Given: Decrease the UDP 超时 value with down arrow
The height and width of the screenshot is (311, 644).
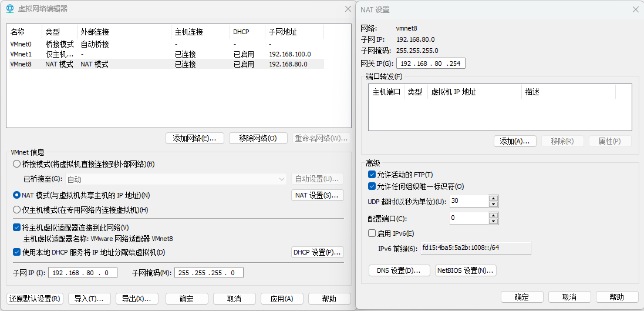Looking at the screenshot, I should coord(493,204).
